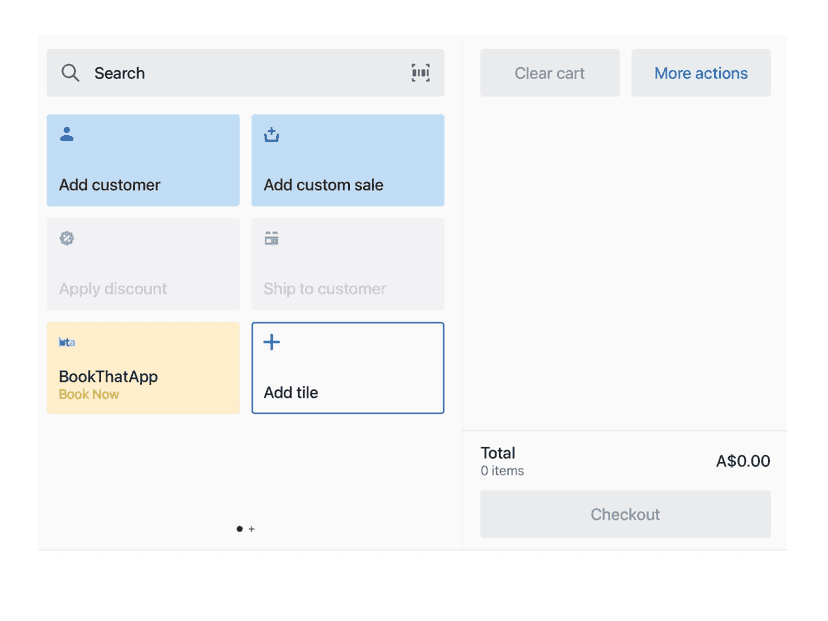The width and height of the screenshot is (828, 621).
Task: Select the Ship to customer tile
Action: pos(348,264)
